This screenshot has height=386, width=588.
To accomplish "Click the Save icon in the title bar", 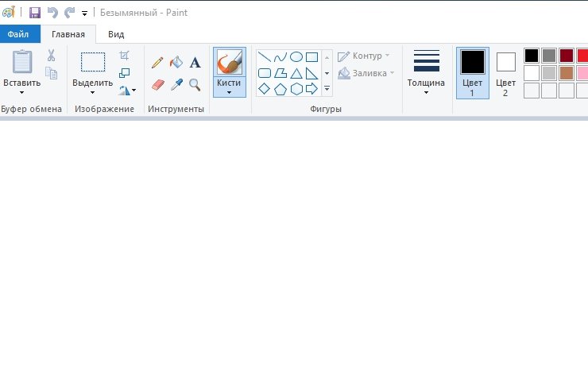I will coord(35,13).
